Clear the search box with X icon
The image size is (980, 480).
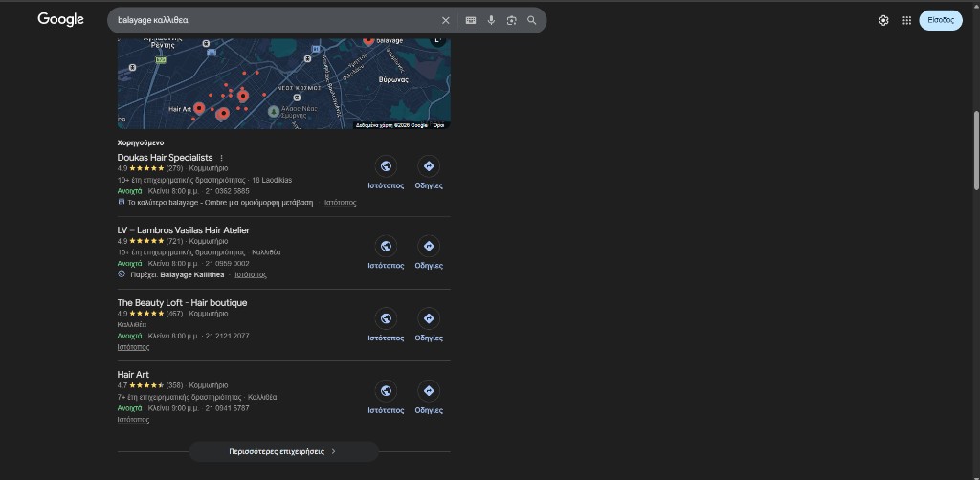tap(446, 21)
